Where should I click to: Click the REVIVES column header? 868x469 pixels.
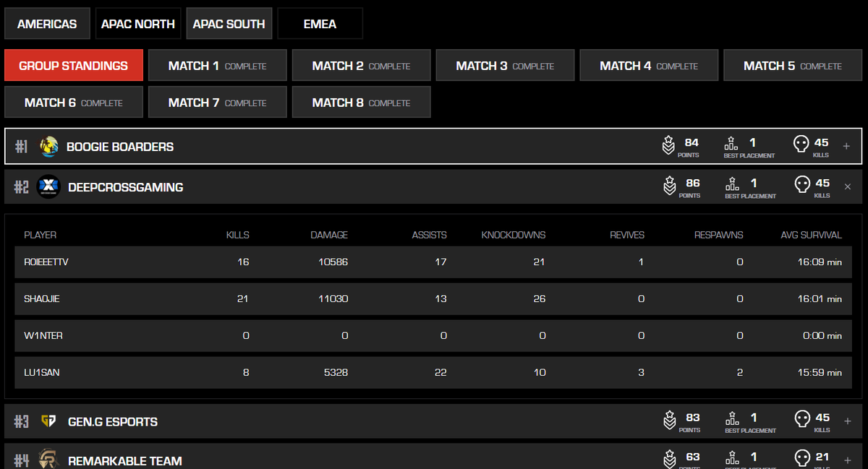[x=627, y=235]
